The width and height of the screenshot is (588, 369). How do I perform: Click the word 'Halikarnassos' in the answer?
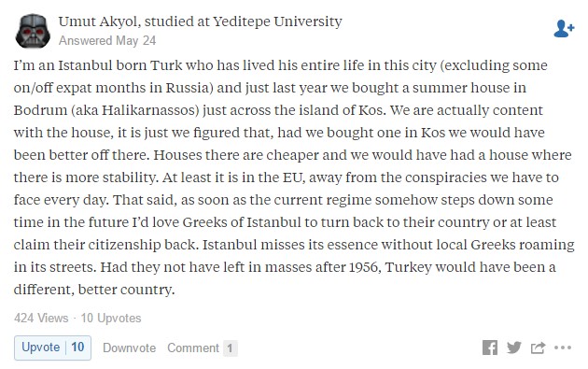[150, 110]
